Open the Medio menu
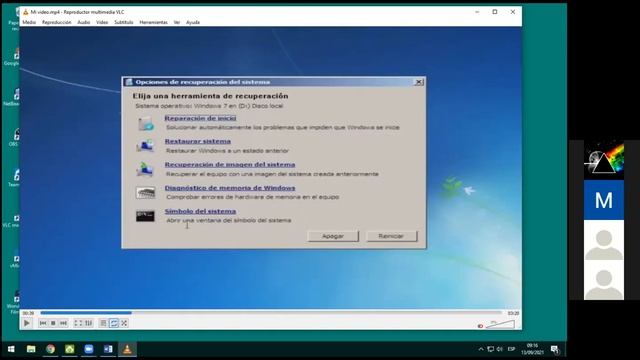 click(x=29, y=22)
